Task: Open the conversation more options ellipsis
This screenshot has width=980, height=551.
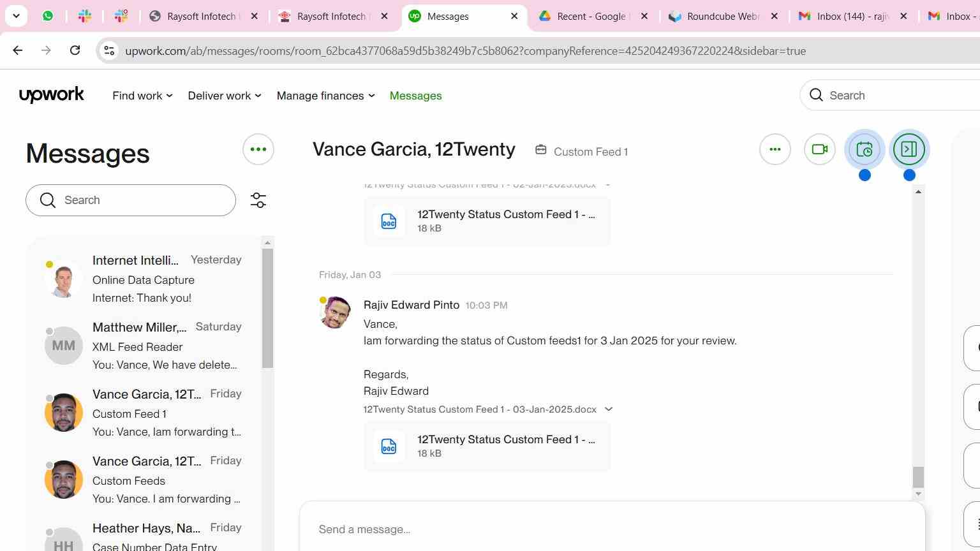Action: coord(775,149)
